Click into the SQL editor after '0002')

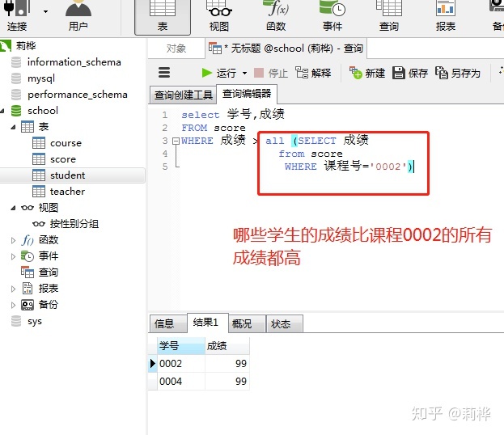[x=415, y=167]
